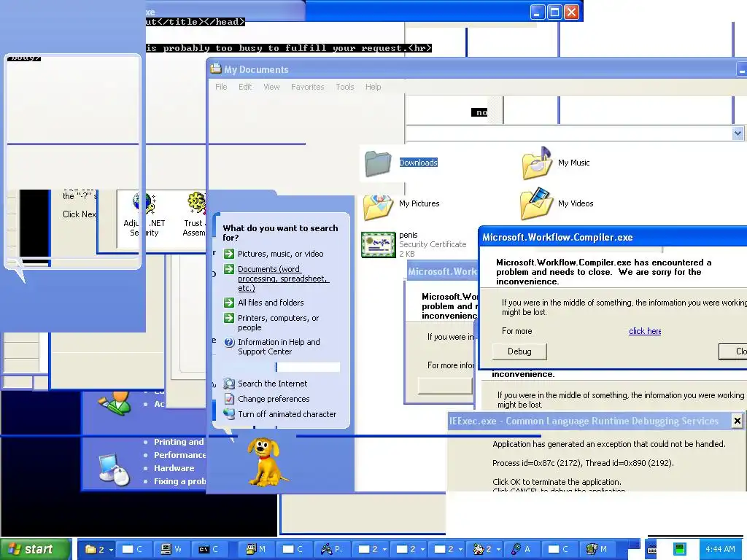Click the Adjust .NET Security wizard icon
Viewport: 747px width, 560px height.
click(144, 215)
